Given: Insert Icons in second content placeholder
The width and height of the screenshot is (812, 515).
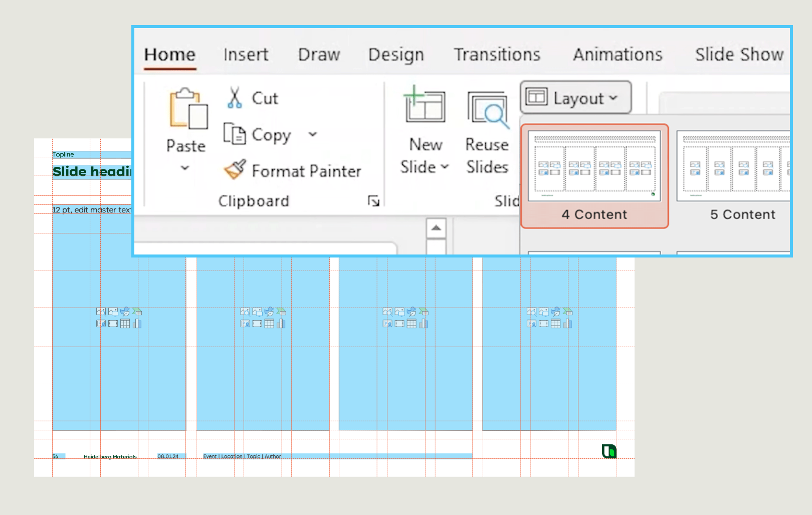Looking at the screenshot, I should tap(269, 312).
